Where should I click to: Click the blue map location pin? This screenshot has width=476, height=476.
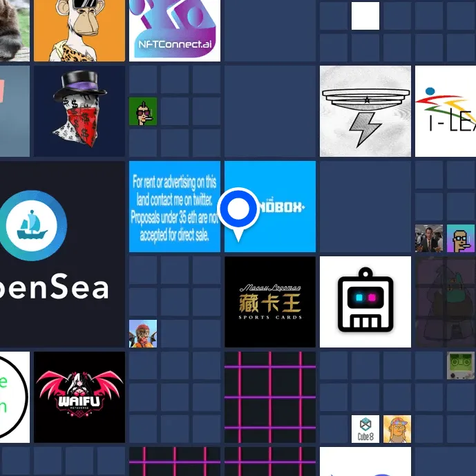tap(238, 214)
